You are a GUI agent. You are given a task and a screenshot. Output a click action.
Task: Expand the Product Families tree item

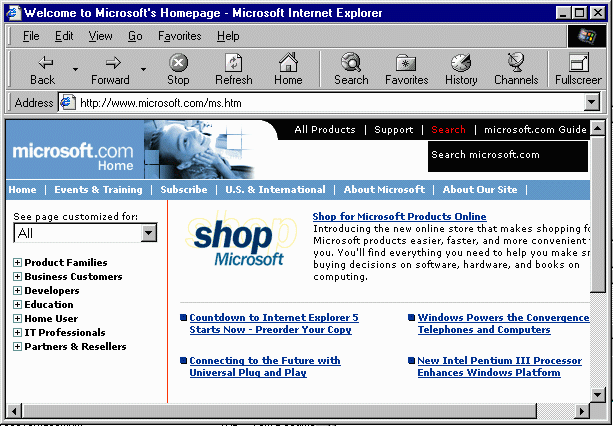(x=17, y=263)
